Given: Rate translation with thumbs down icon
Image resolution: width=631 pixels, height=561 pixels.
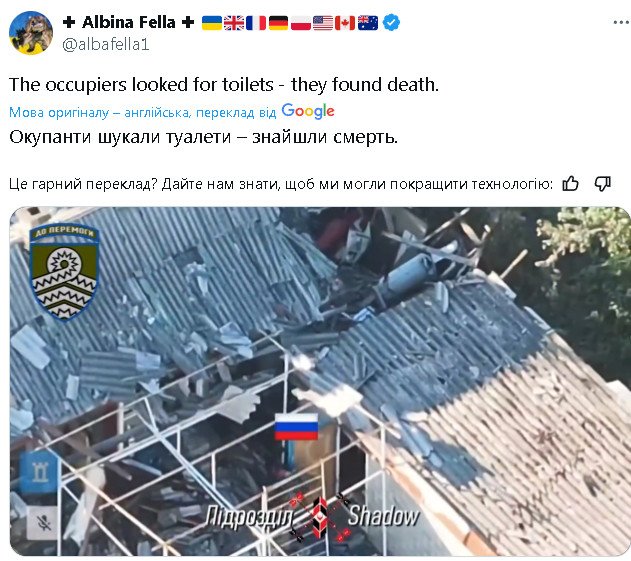Looking at the screenshot, I should pos(602,184).
